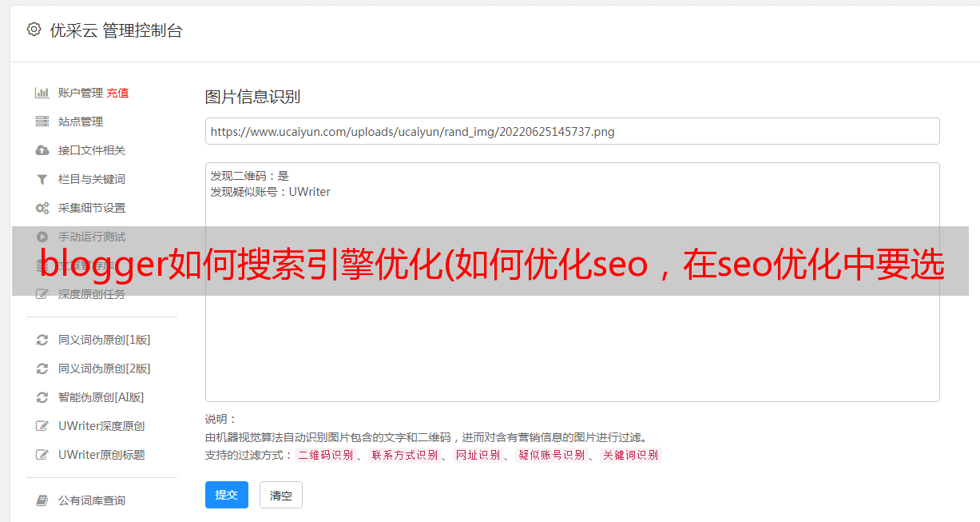Focus the image URL input field
Image resolution: width=980 pixels, height=522 pixels.
572,131
